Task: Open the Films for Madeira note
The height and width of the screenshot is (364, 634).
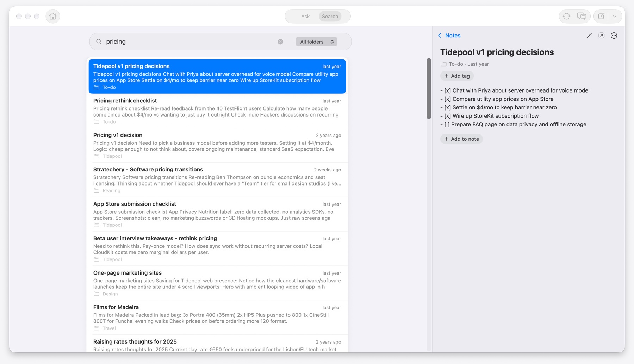Action: (x=217, y=318)
